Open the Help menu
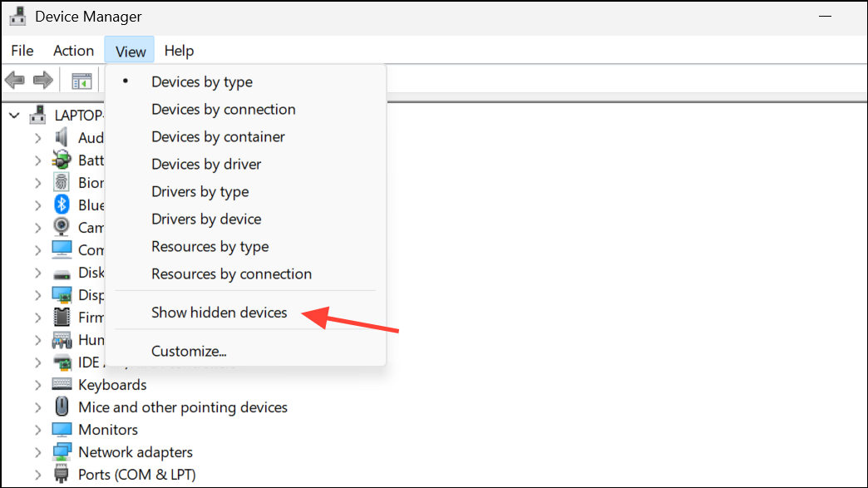 [179, 51]
